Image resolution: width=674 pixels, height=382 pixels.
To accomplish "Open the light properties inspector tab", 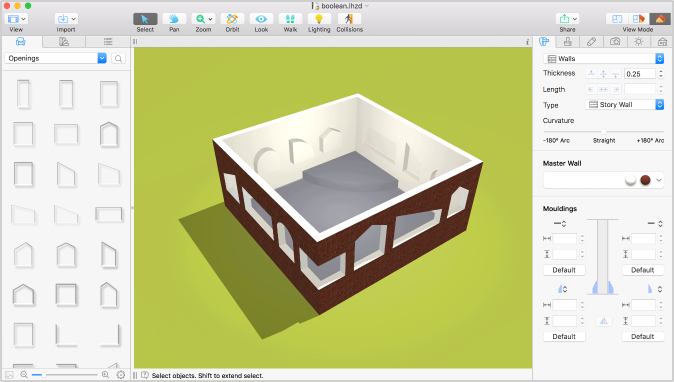I will pos(639,42).
